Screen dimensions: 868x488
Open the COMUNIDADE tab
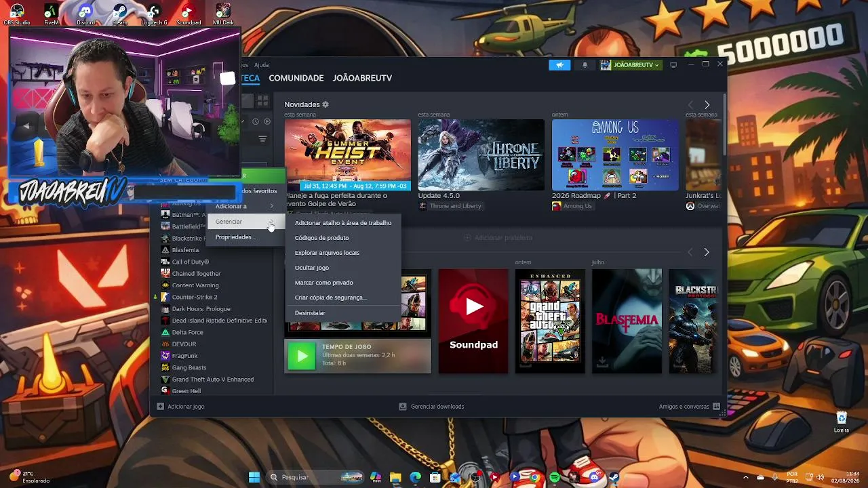(296, 78)
